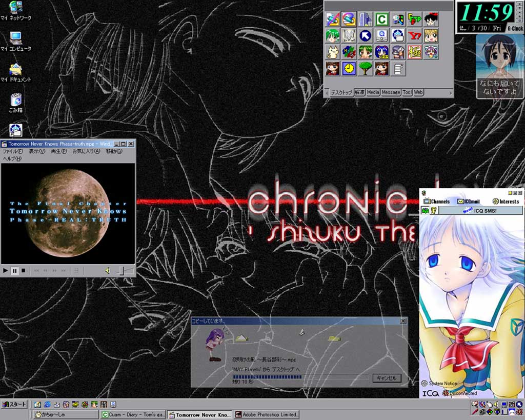Click the ICQ main menu button
The height and width of the screenshot is (420, 525).
click(x=430, y=393)
